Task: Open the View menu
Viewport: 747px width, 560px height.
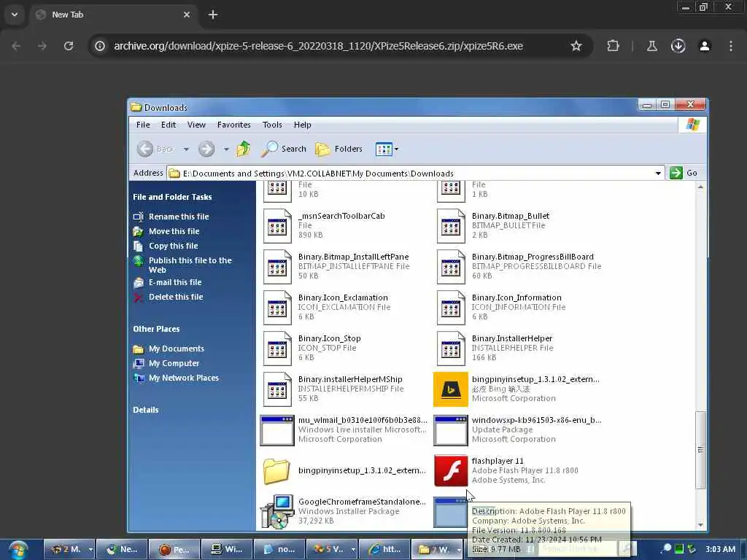Action: 196,125
